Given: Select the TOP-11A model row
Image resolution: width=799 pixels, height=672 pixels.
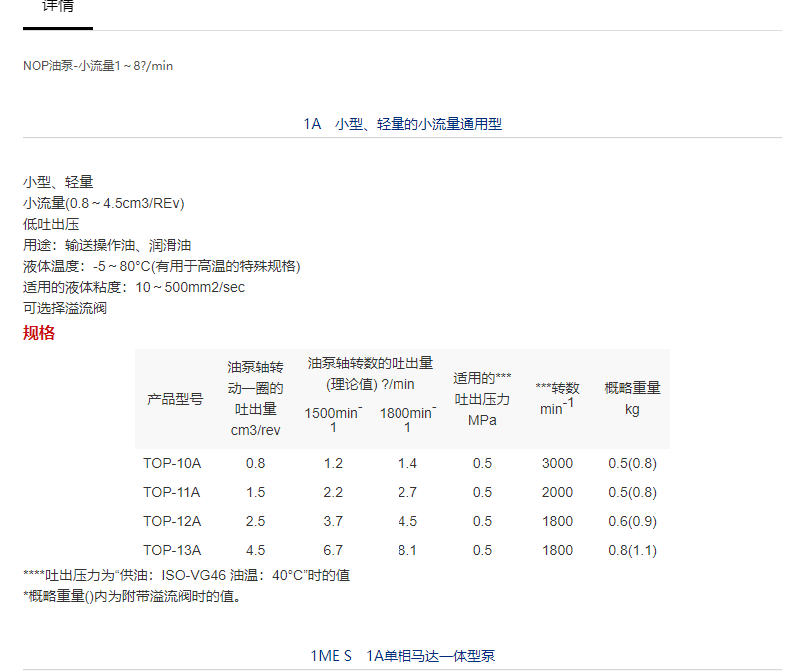Looking at the screenshot, I should click(x=172, y=492).
